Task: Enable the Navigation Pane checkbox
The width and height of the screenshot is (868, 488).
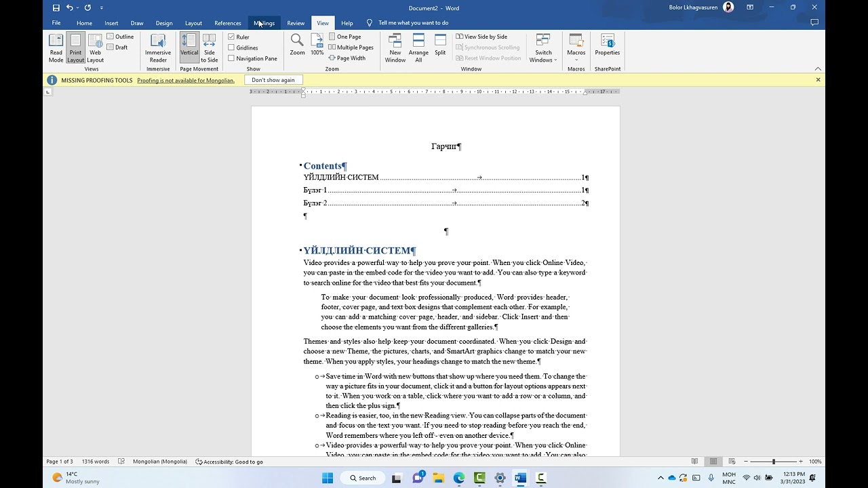Action: (x=231, y=58)
